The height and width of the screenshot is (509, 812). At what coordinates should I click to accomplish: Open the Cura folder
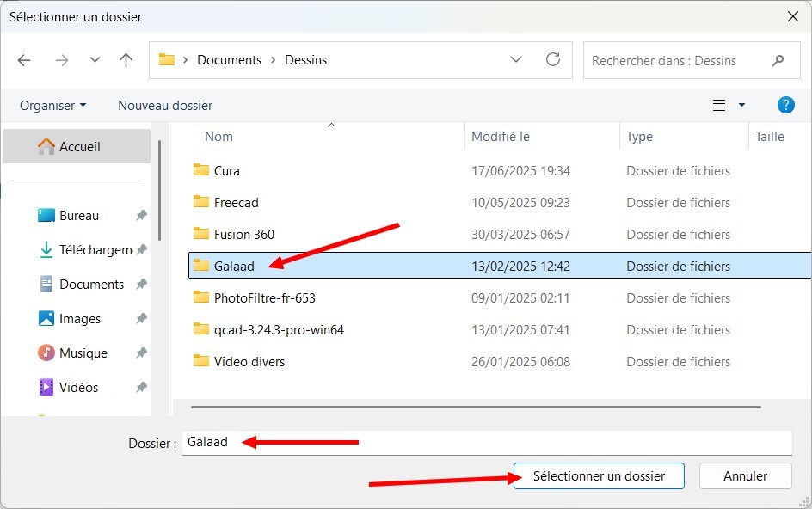coord(227,171)
